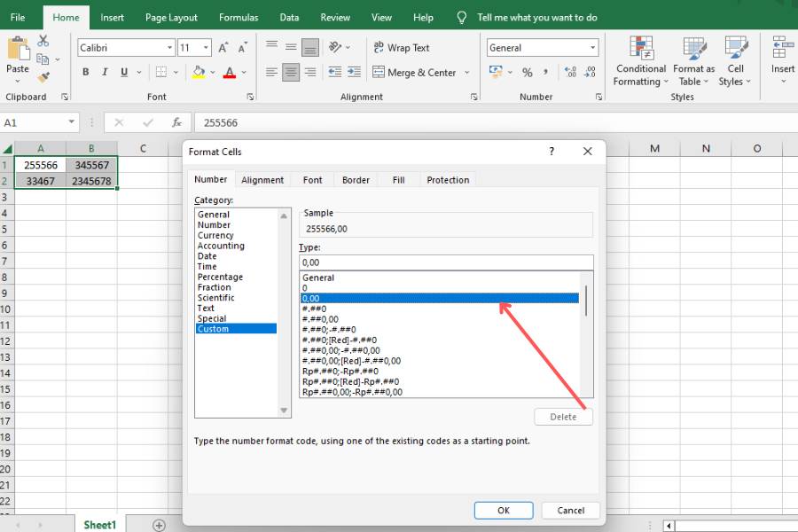Open the Alignment group dialog launcher
This screenshot has height=532, width=798.
coord(473,97)
